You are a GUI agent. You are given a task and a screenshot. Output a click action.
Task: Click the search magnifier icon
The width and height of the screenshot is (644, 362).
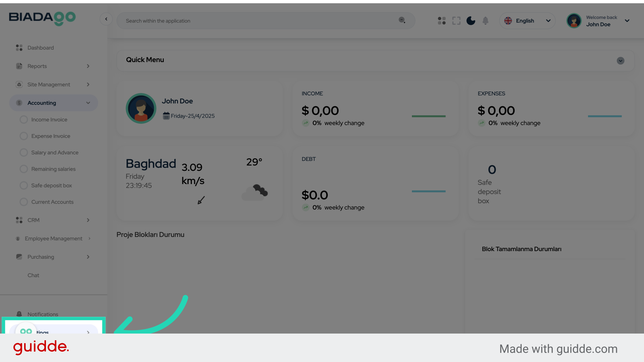point(402,20)
